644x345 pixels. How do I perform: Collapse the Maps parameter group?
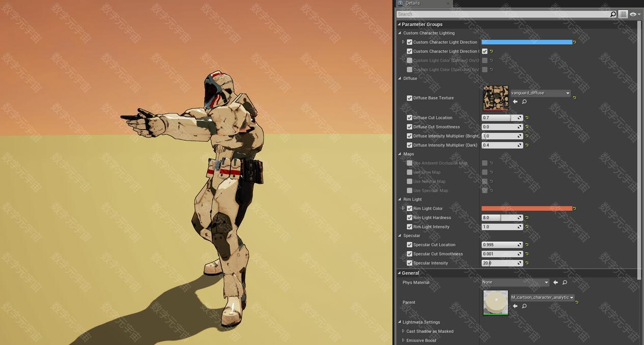pyautogui.click(x=399, y=154)
